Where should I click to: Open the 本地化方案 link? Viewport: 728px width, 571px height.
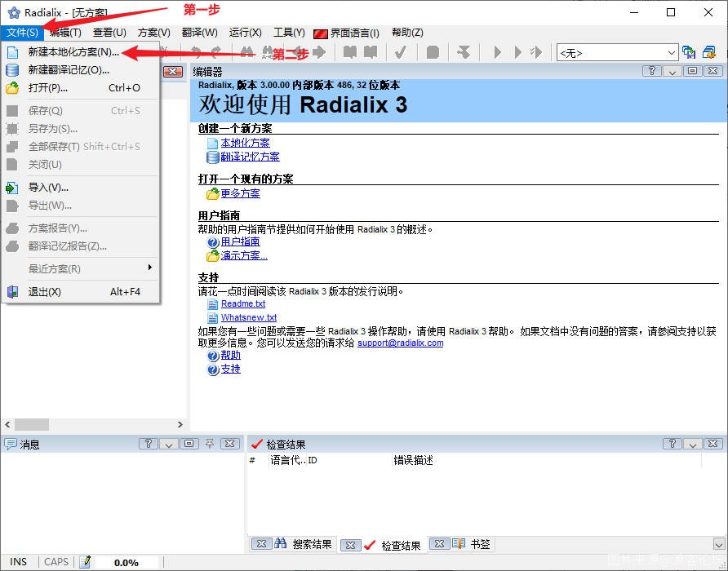pyautogui.click(x=245, y=143)
